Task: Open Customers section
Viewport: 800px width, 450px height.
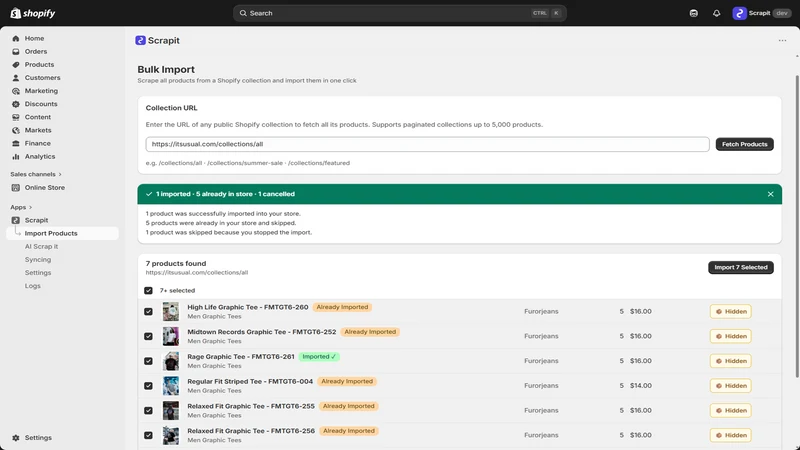Action: pos(42,78)
